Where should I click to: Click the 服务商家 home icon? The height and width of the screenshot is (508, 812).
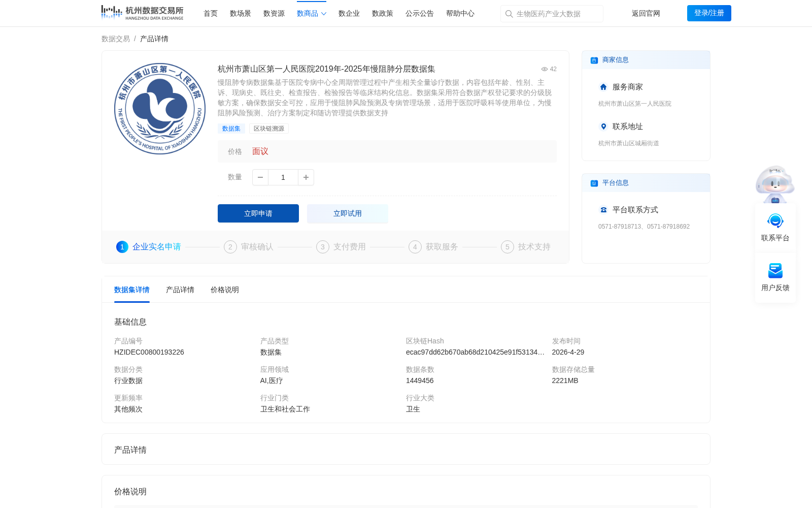[x=603, y=87]
